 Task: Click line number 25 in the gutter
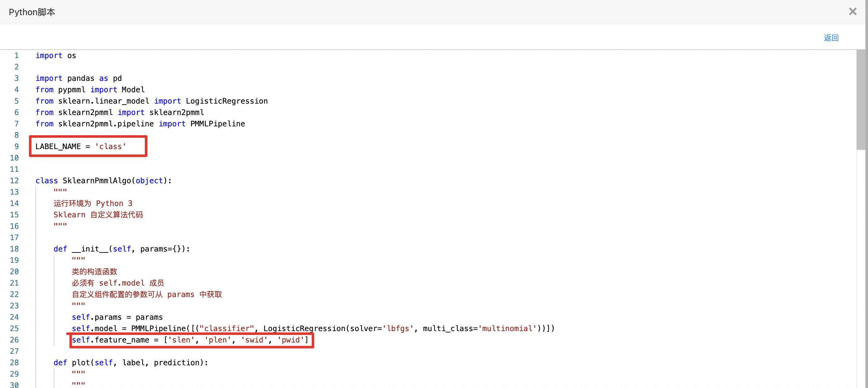(14, 329)
